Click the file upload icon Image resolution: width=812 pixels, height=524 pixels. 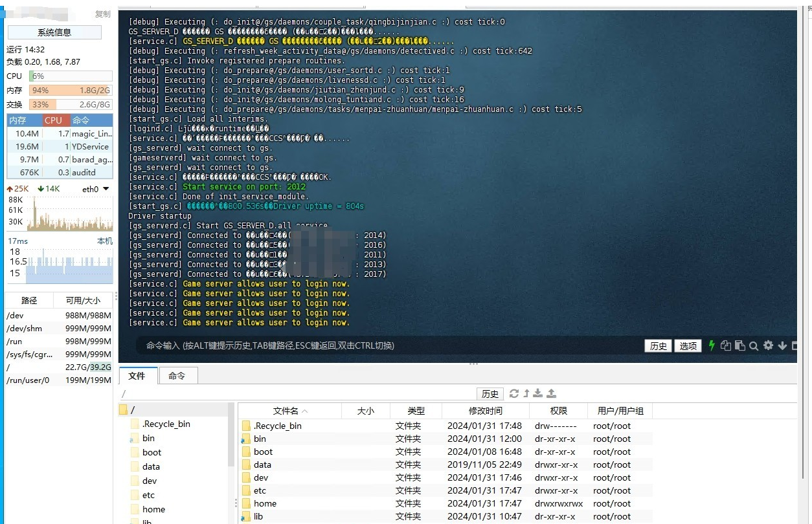[x=551, y=393]
